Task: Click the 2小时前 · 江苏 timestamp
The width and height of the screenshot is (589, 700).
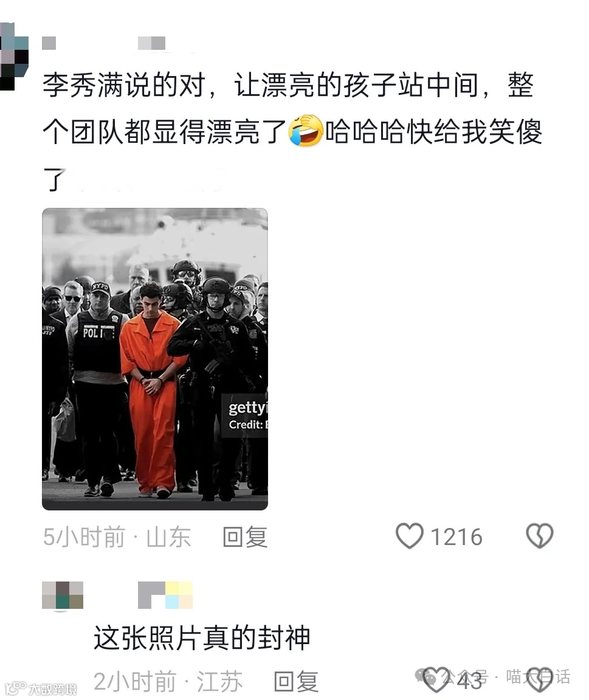Action: pyautogui.click(x=168, y=681)
